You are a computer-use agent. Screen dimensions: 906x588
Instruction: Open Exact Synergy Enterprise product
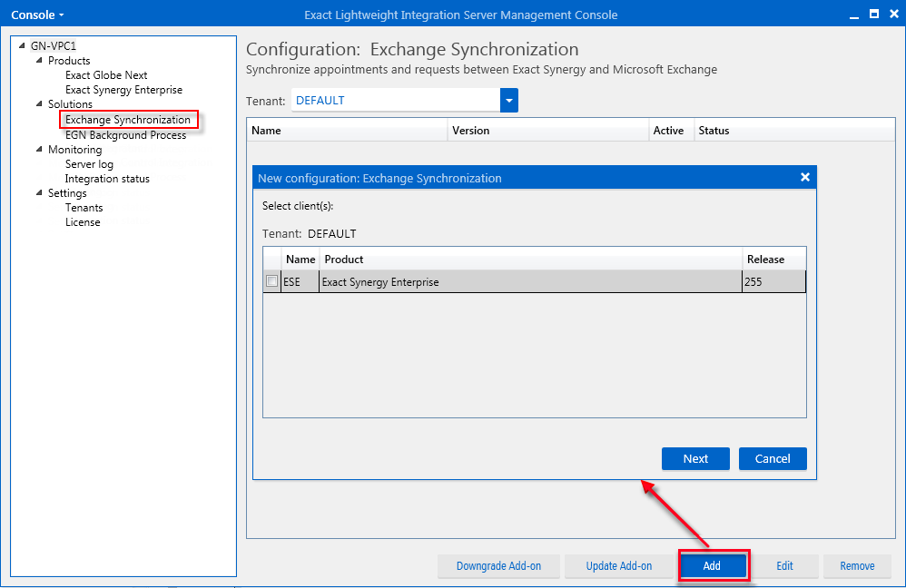[x=123, y=90]
